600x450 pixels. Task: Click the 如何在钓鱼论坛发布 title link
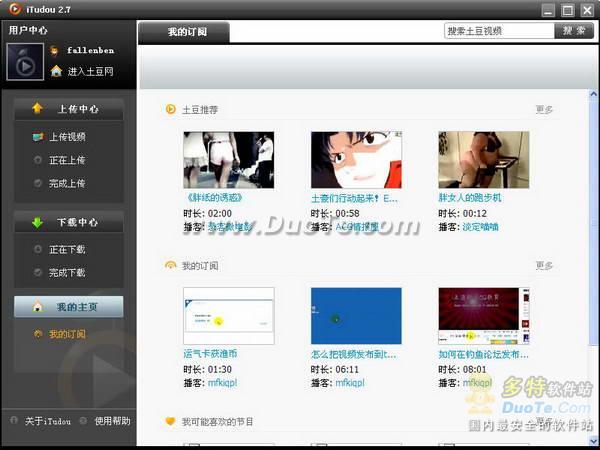click(x=483, y=354)
